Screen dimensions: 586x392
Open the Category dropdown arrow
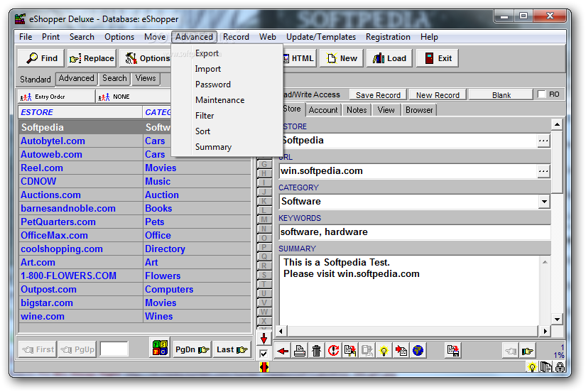544,202
